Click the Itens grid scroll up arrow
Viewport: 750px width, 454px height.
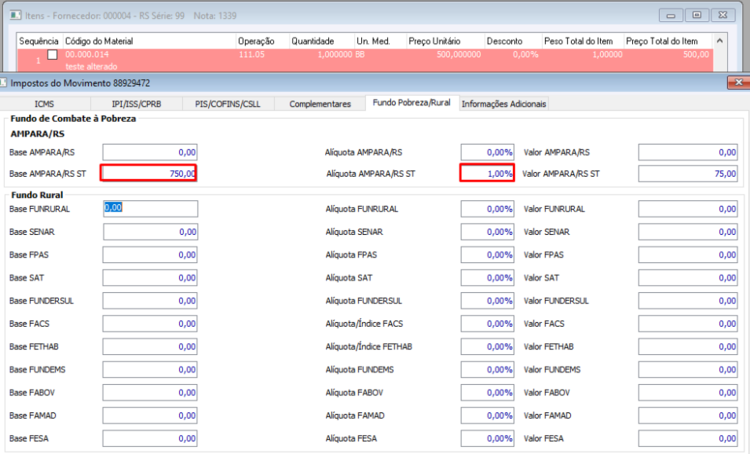[720, 41]
